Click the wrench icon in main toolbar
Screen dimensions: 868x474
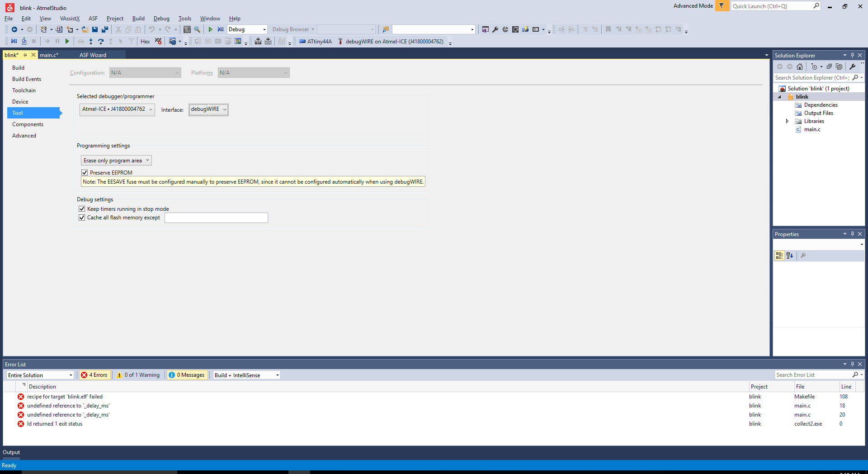point(495,29)
